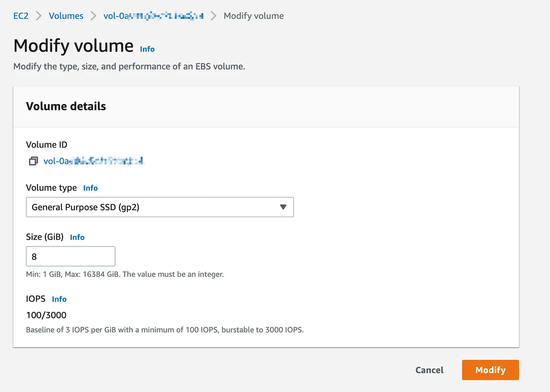Viewport: 550px width, 392px height.
Task: Click the Modify volume page title
Action: [x=73, y=46]
